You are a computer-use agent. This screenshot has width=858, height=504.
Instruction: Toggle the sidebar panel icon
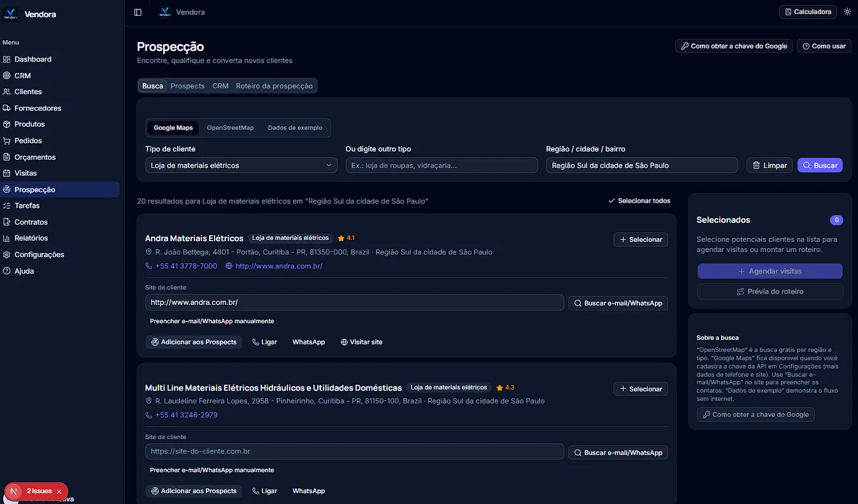(x=138, y=12)
